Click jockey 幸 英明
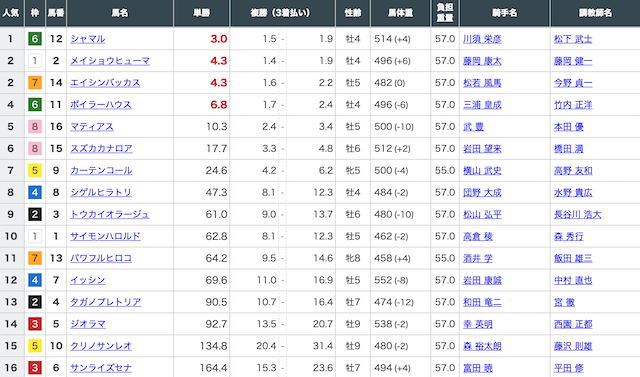The image size is (640, 377). point(478,324)
